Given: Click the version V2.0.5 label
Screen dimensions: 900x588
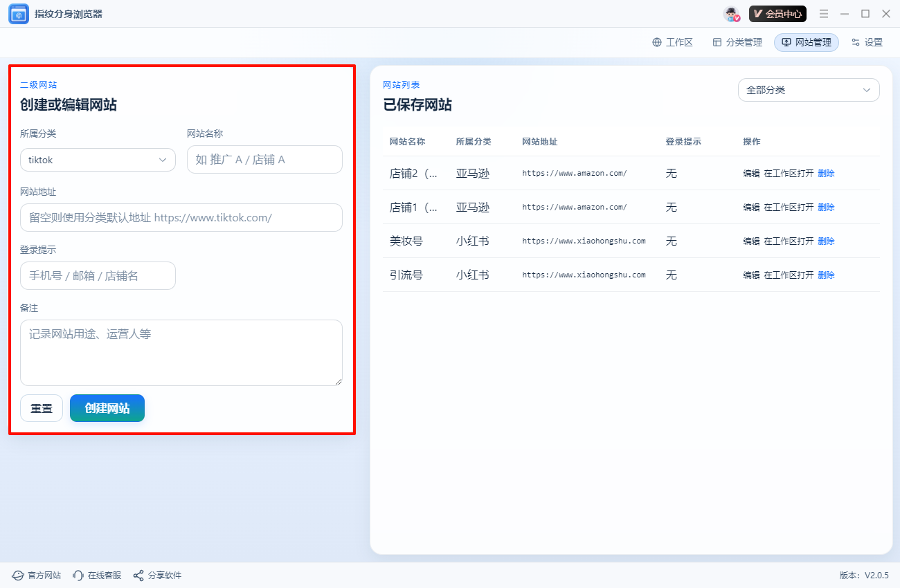Looking at the screenshot, I should coord(864,576).
